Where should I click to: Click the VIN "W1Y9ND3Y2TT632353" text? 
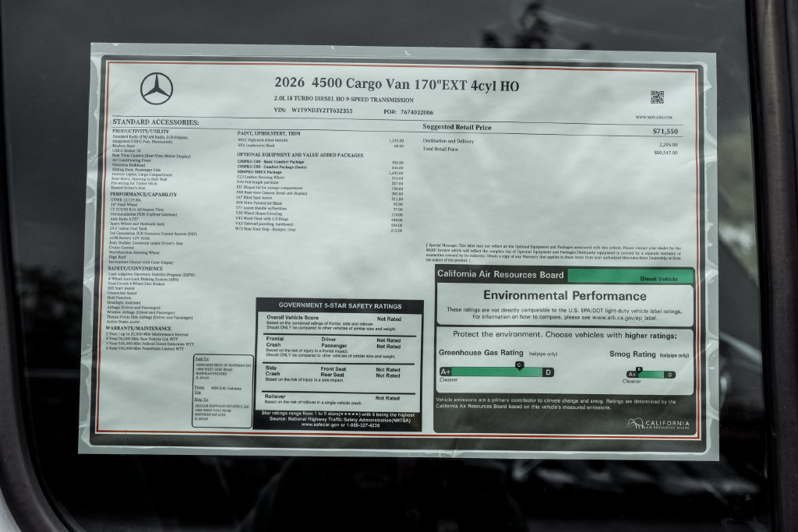click(322, 111)
